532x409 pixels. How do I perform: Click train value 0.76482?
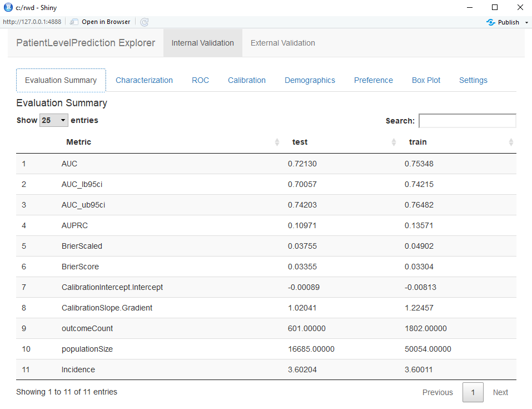coord(419,205)
